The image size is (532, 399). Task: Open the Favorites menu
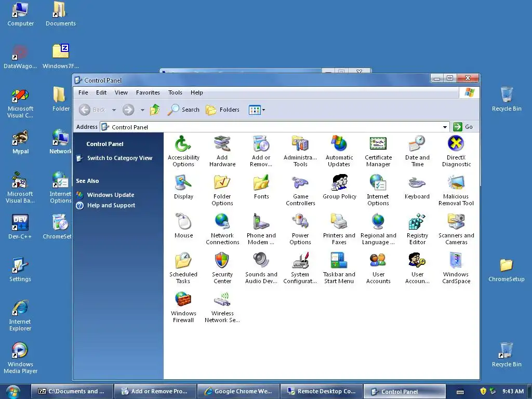pos(148,92)
